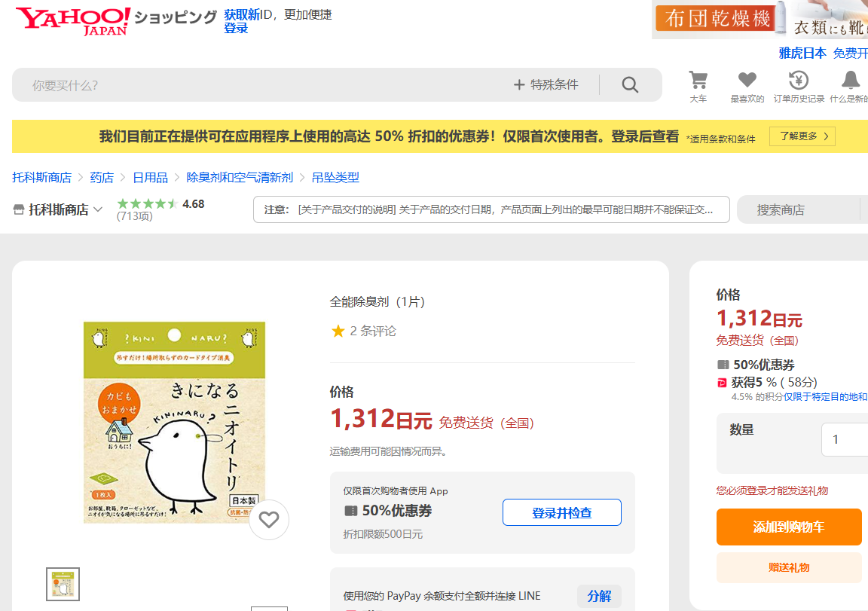
Task: Select the quantity field showing 1
Action: 845,439
